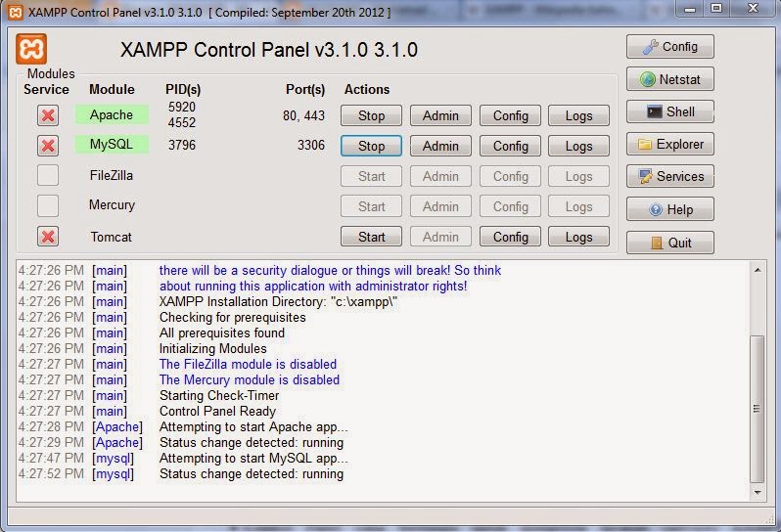Click log line "All prerequisites found"
The height and width of the screenshot is (532, 781).
click(x=222, y=332)
